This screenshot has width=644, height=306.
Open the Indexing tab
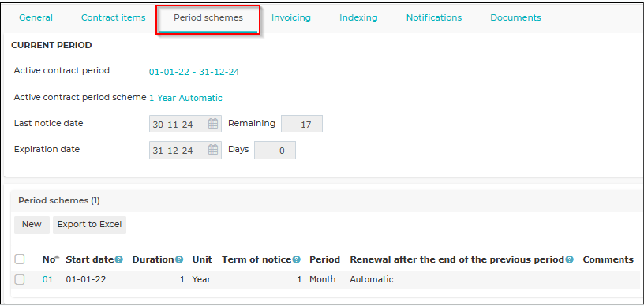tap(358, 17)
